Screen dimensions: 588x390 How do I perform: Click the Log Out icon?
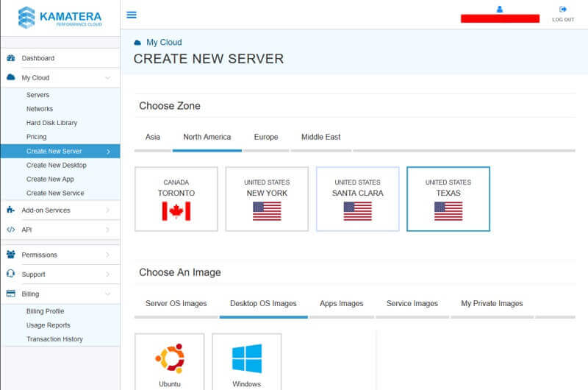563,10
